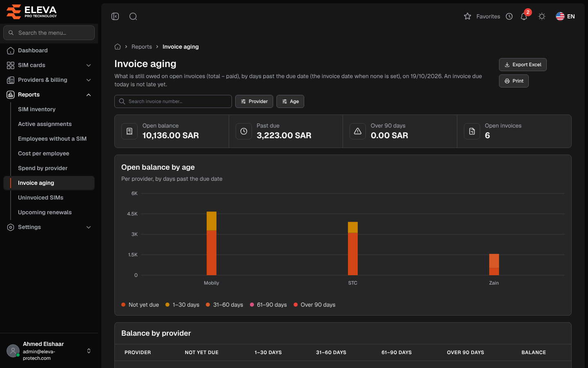This screenshot has height=368, width=588.
Task: Click the Print button
Action: pos(514,81)
